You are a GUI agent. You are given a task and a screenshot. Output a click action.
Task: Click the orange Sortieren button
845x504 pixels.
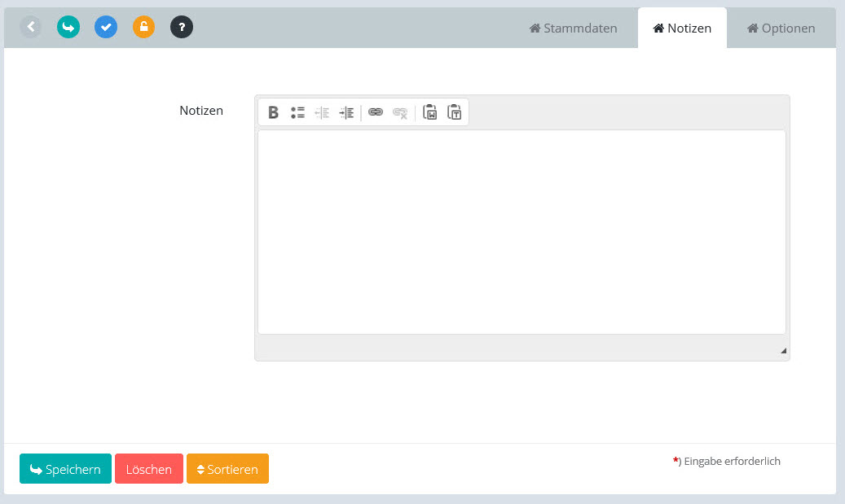(x=227, y=469)
